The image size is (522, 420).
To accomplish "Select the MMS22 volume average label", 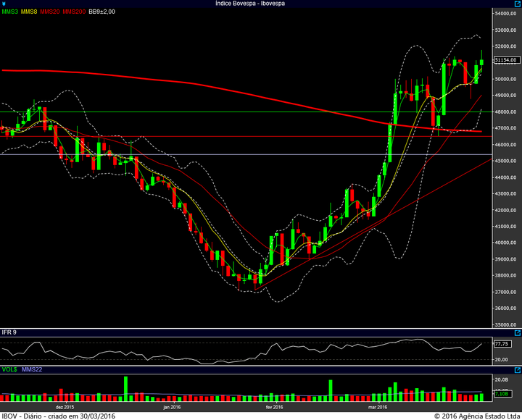I will (x=32, y=369).
